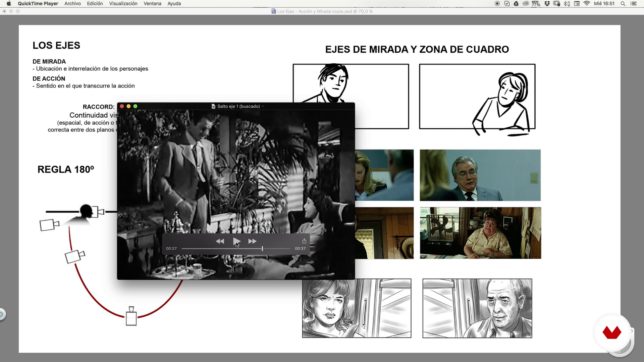This screenshot has height=362, width=644.
Task: Click the video timeline scrubber playhead
Action: coord(262,248)
